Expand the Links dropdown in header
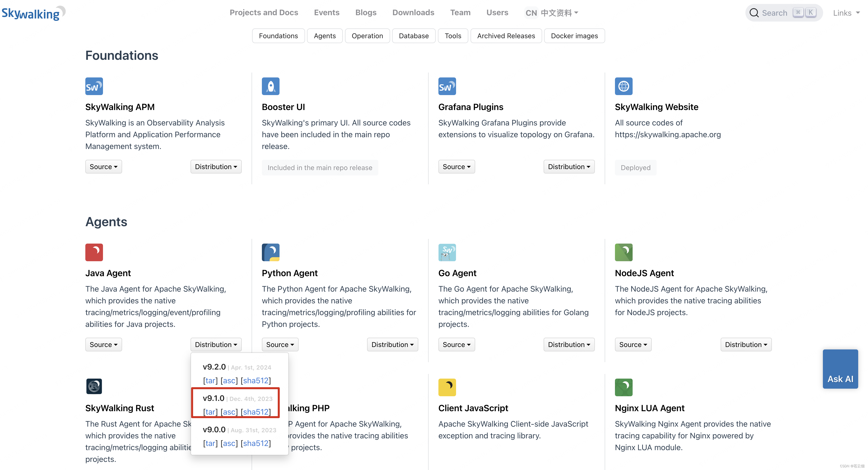Viewport: 868px width, 470px height. tap(846, 13)
